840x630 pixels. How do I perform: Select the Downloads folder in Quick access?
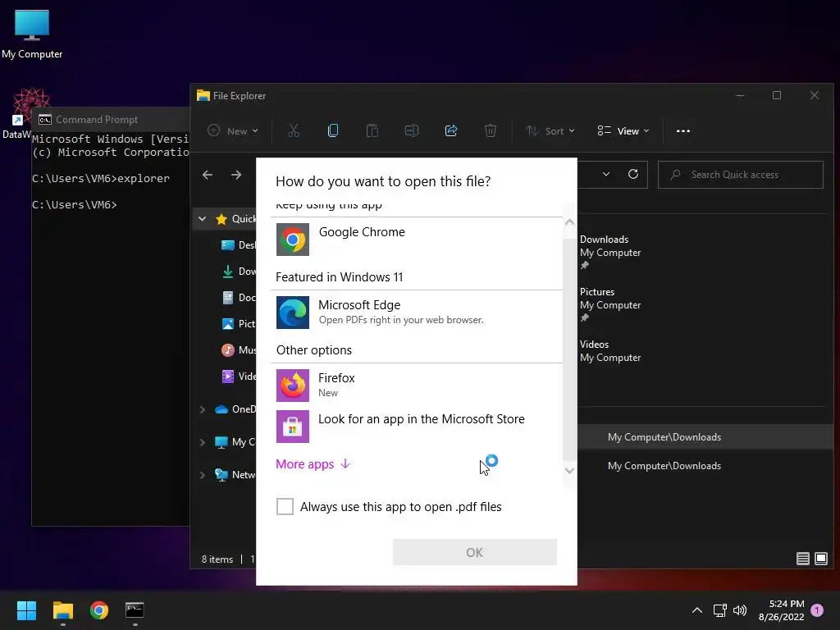[x=610, y=252]
